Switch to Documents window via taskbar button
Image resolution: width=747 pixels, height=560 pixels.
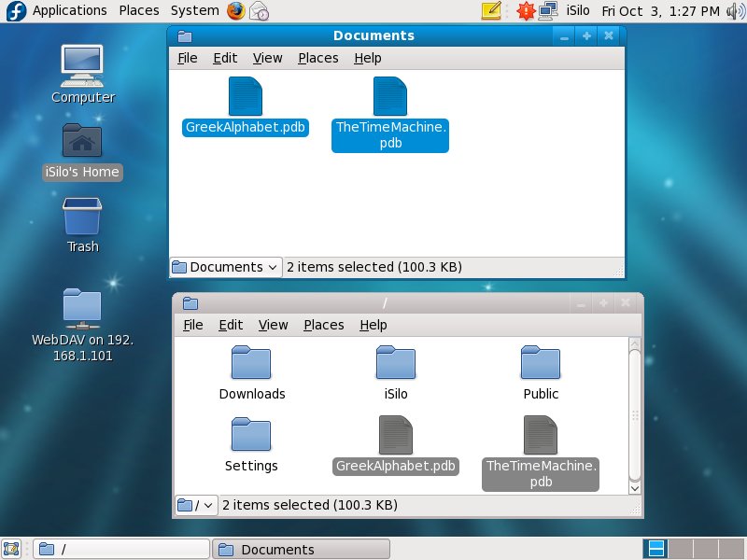[301, 549]
